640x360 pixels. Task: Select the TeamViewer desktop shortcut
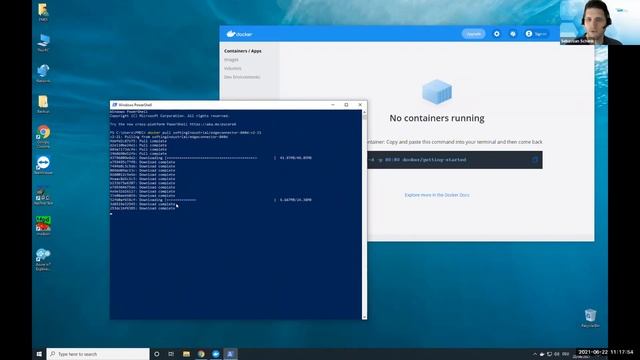coord(43,165)
